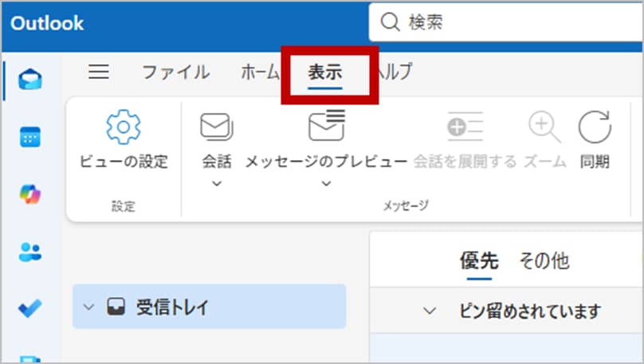Select the 優先 inbox tab

click(x=479, y=260)
